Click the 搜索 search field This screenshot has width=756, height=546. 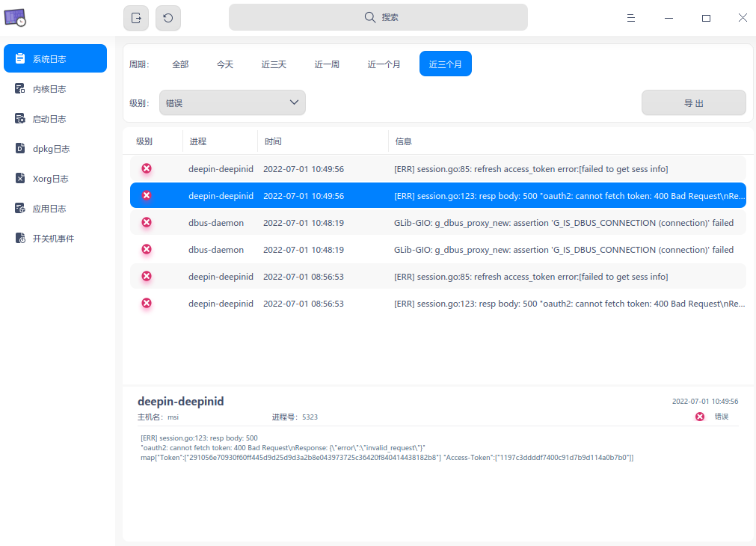tap(378, 17)
